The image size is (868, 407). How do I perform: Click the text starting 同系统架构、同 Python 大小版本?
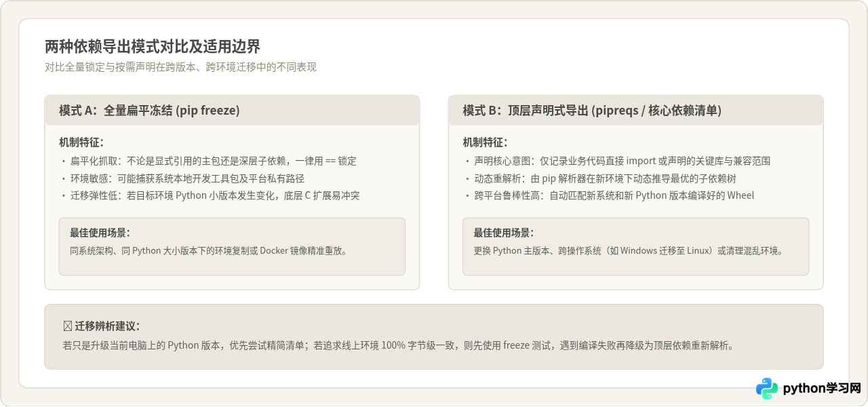pos(209,250)
